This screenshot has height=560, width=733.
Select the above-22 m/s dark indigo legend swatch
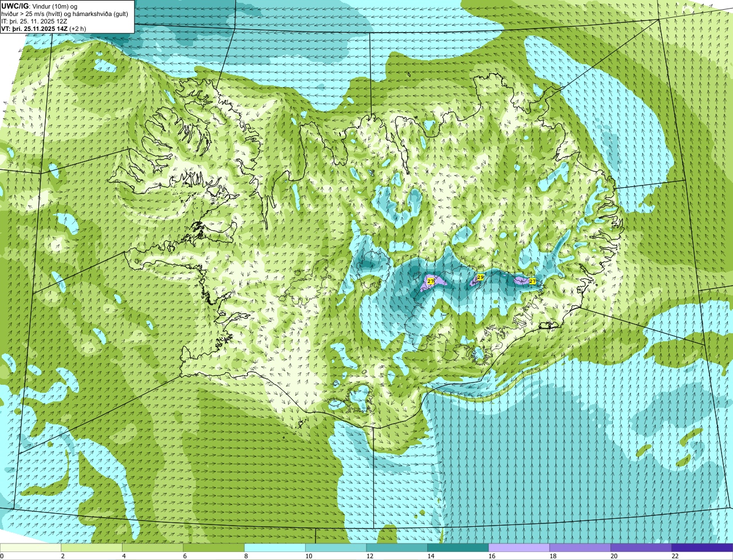[702, 547]
